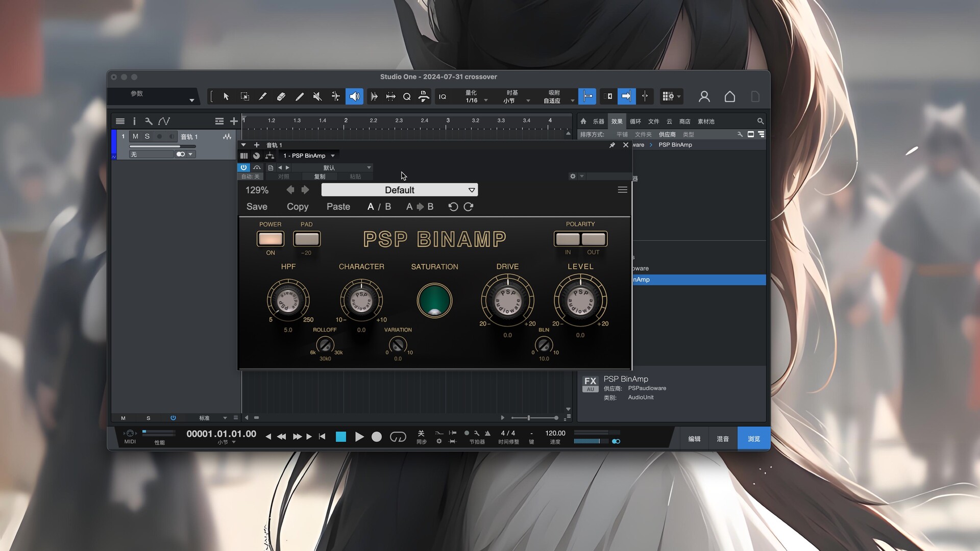Mute track 音轨 1 with M

(x=135, y=136)
